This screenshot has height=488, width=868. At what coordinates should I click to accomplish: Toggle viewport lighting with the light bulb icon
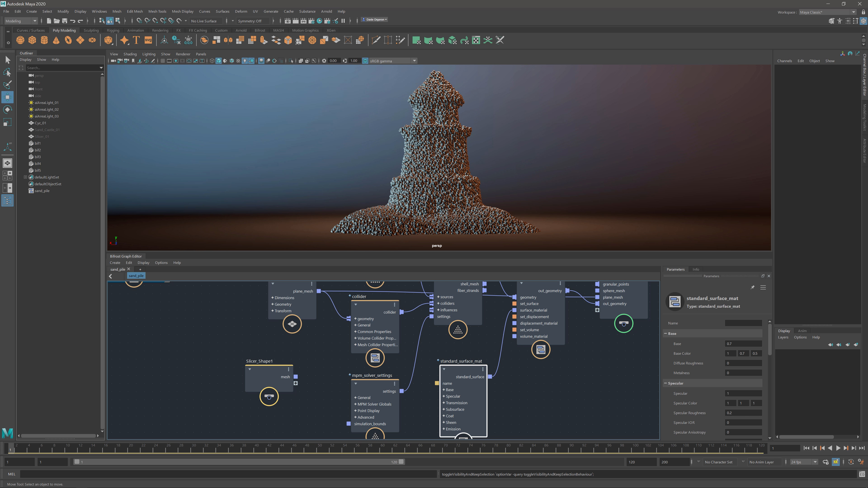coord(245,61)
